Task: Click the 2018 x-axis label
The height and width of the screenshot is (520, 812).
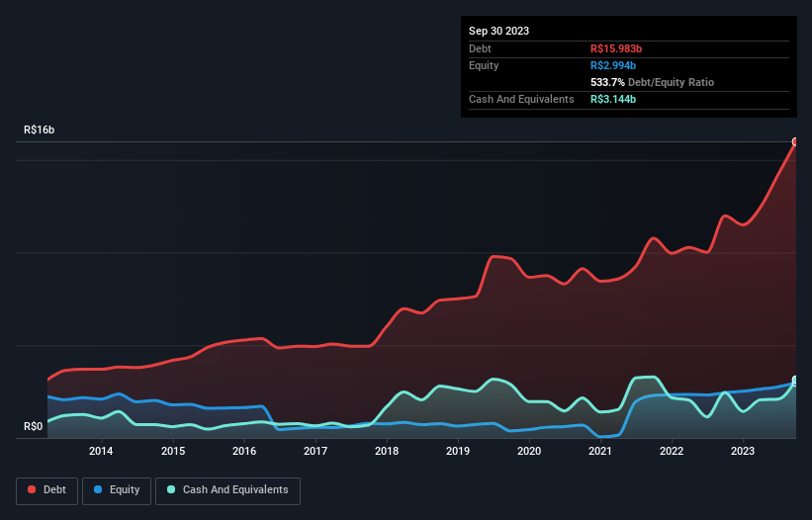Action: pos(387,451)
